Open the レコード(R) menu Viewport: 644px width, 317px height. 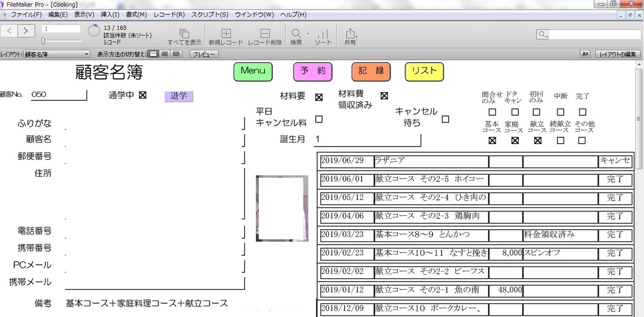coord(169,15)
